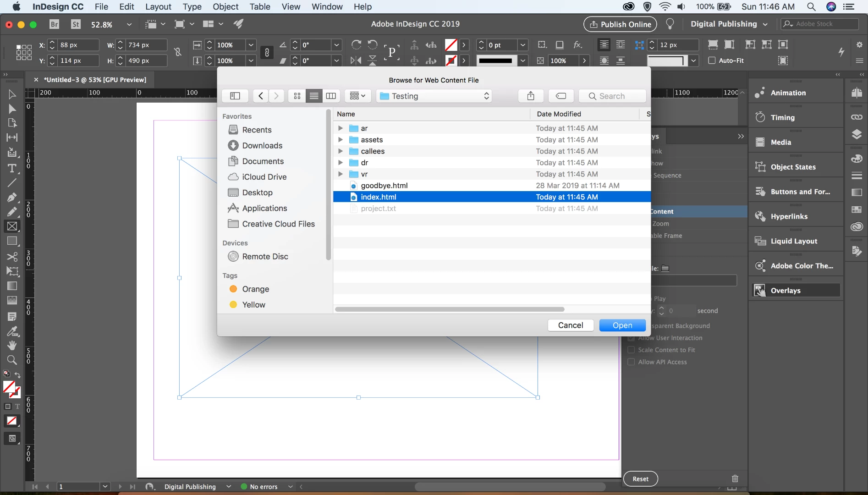Toggle constrain proportions for width and height

click(x=178, y=52)
